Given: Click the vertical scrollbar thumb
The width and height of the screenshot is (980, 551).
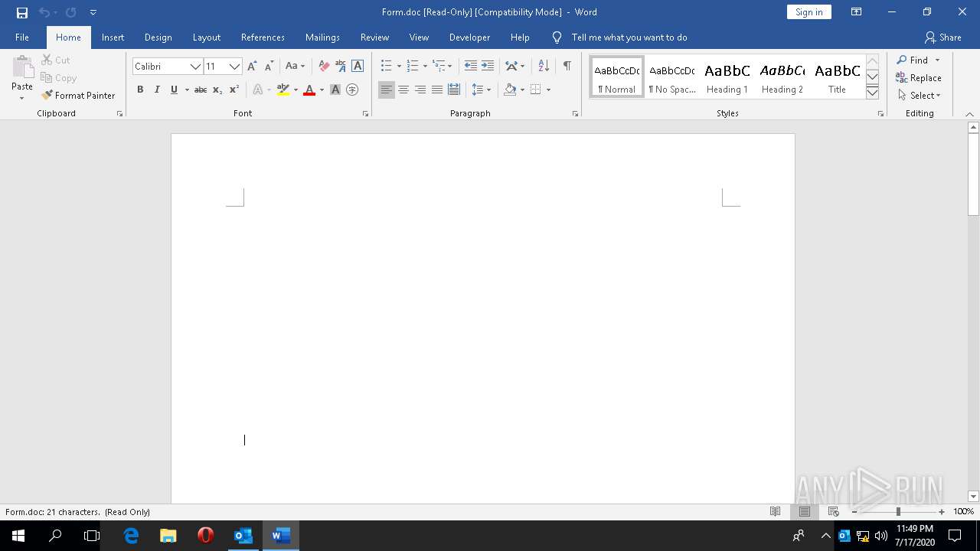Looking at the screenshot, I should (x=973, y=174).
